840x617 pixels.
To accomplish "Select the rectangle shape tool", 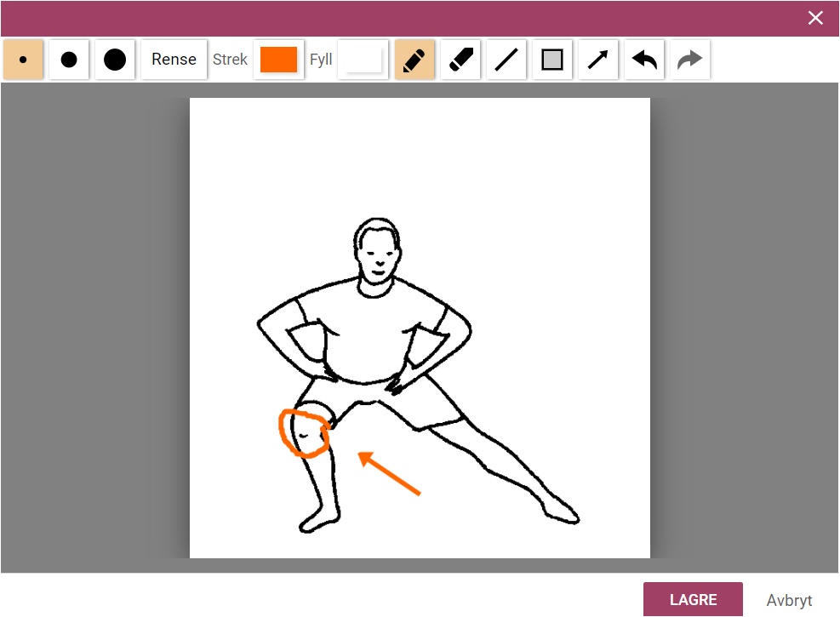I will [552, 60].
